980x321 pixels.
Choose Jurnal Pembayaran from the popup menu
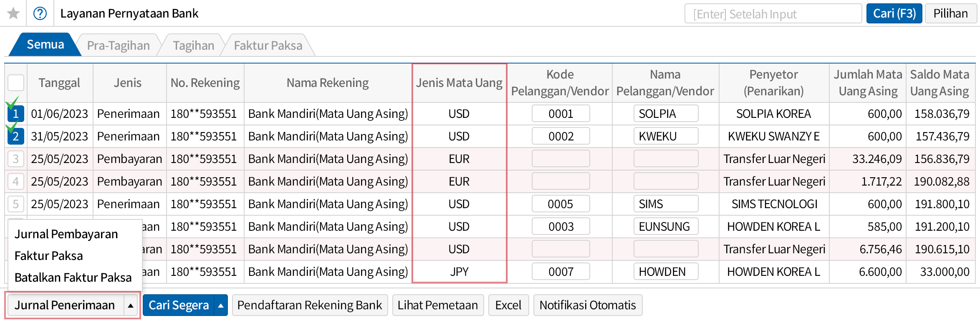[x=66, y=234]
